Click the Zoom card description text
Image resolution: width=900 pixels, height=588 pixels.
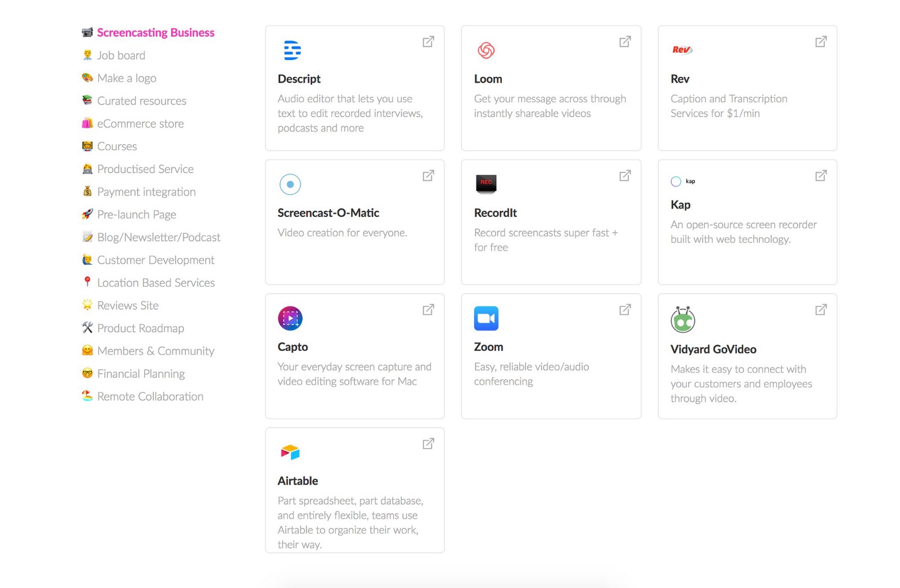click(x=531, y=374)
